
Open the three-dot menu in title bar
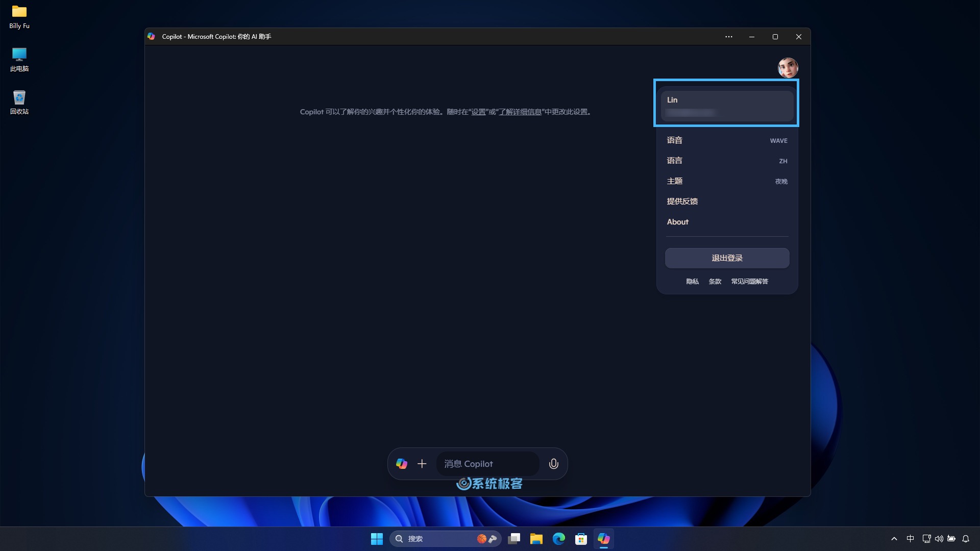tap(729, 37)
